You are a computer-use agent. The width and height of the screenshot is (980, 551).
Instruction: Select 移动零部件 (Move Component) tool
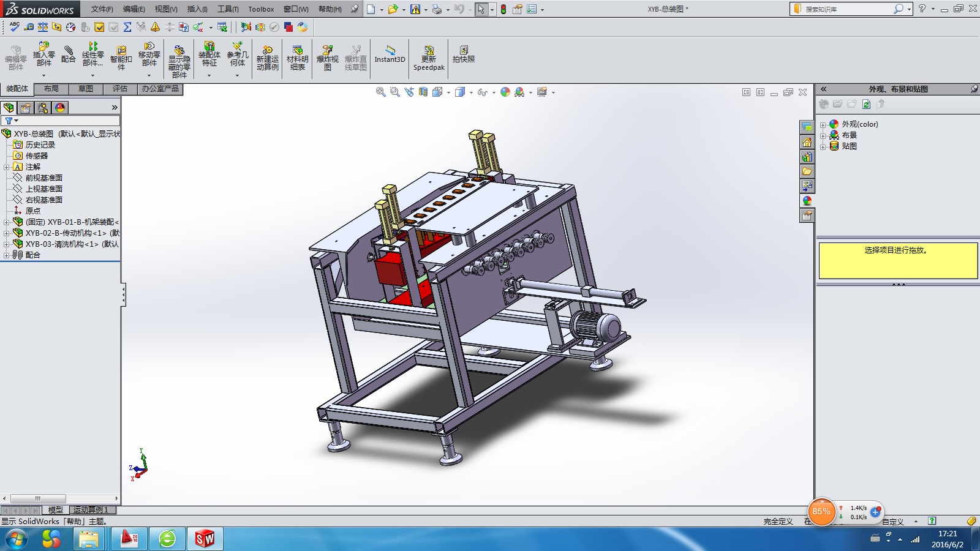click(149, 54)
